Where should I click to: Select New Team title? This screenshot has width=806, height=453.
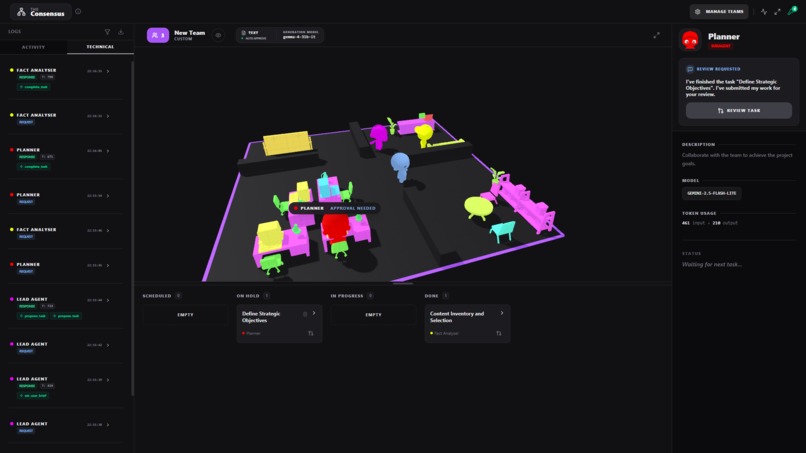click(189, 33)
